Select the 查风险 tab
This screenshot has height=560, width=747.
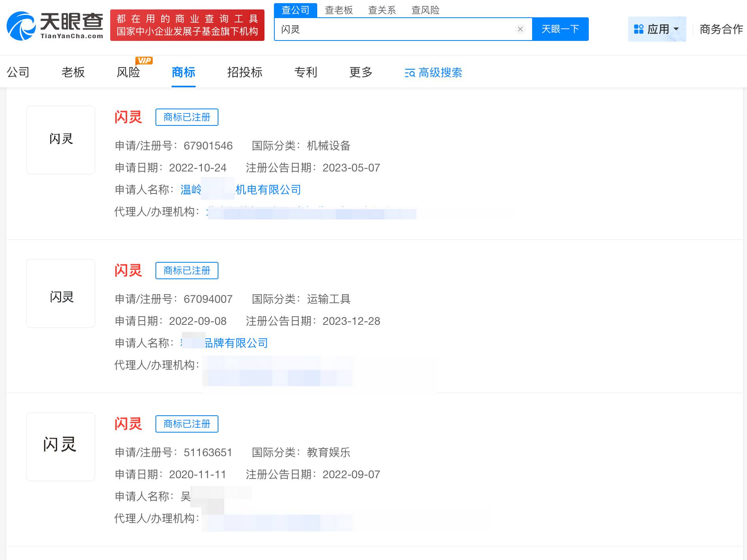[x=425, y=10]
